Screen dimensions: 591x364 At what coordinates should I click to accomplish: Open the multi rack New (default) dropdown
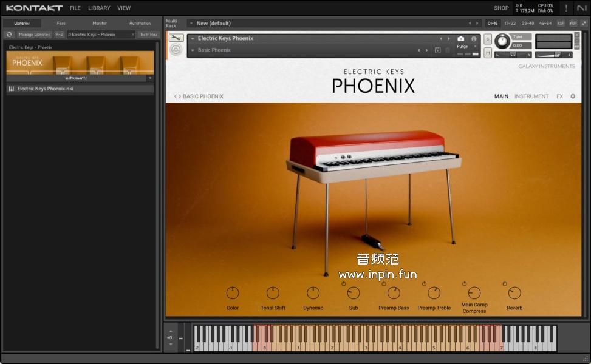coord(191,23)
